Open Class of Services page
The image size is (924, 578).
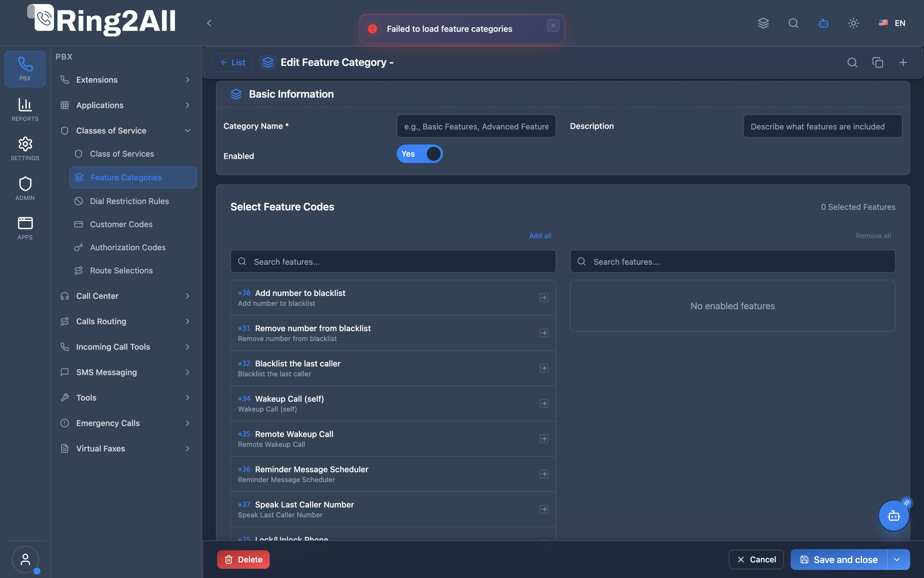click(133, 154)
